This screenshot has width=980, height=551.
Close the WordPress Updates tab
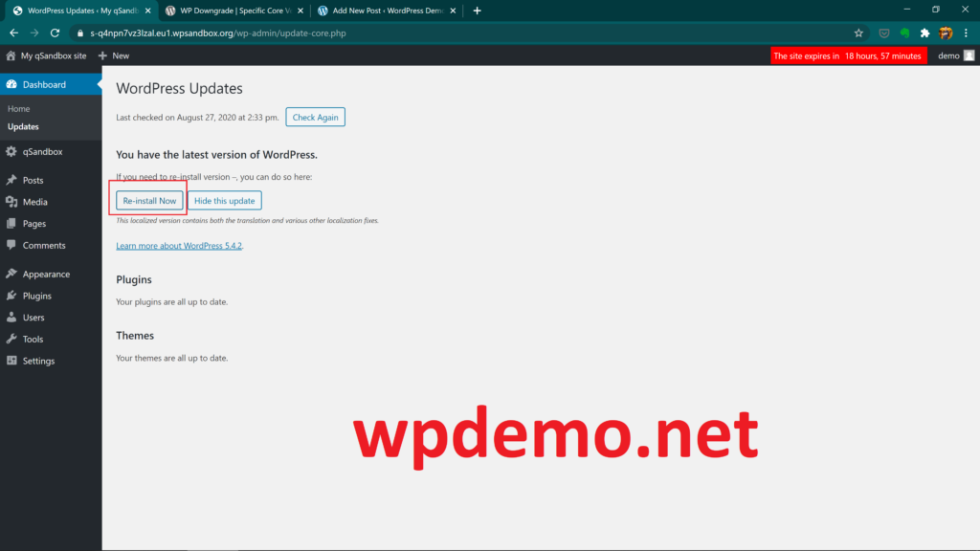click(x=148, y=11)
